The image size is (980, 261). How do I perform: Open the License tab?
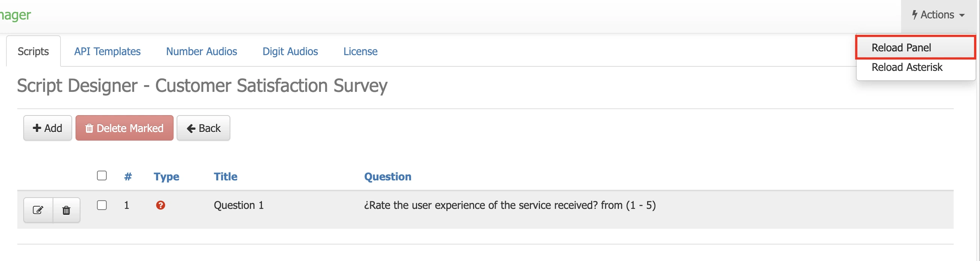click(360, 51)
